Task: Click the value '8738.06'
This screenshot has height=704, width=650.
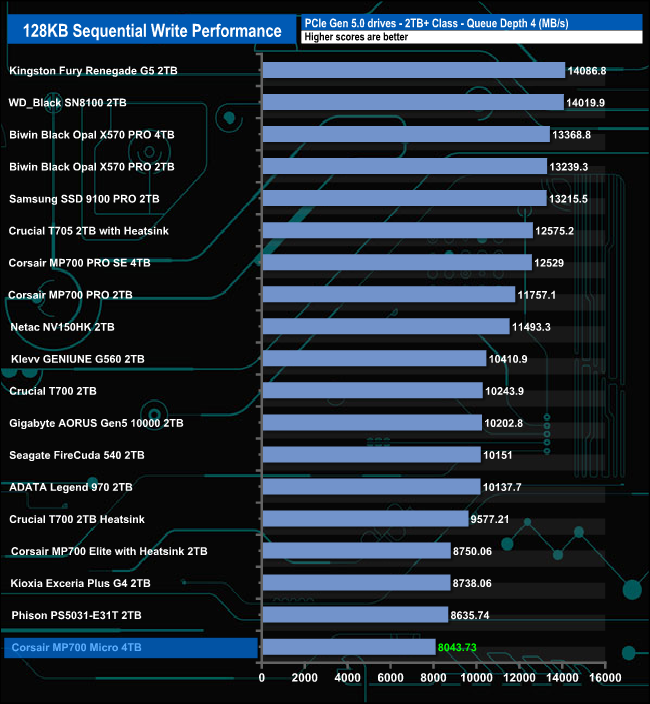Action: [472, 583]
